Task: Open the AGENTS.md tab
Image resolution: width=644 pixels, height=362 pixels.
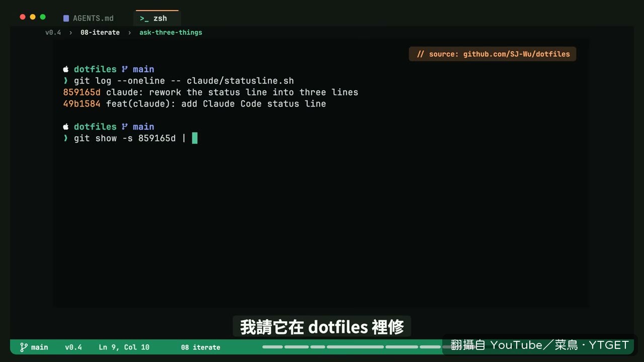Action: (x=89, y=18)
